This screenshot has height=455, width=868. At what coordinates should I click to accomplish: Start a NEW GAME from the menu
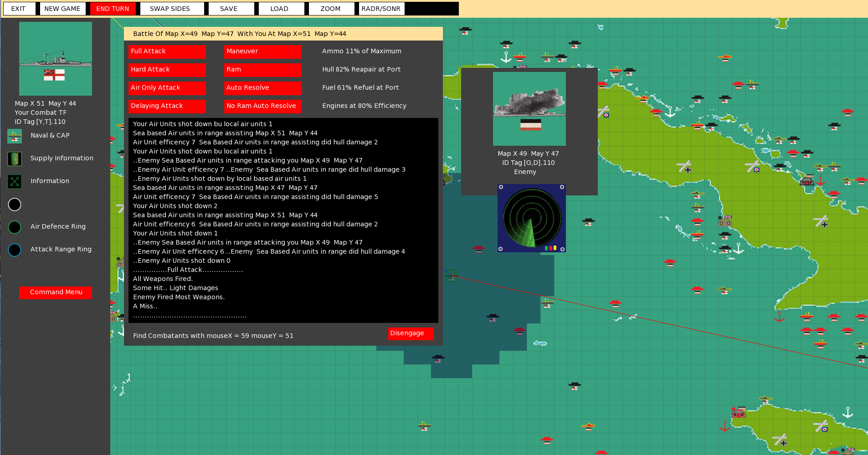coord(62,9)
